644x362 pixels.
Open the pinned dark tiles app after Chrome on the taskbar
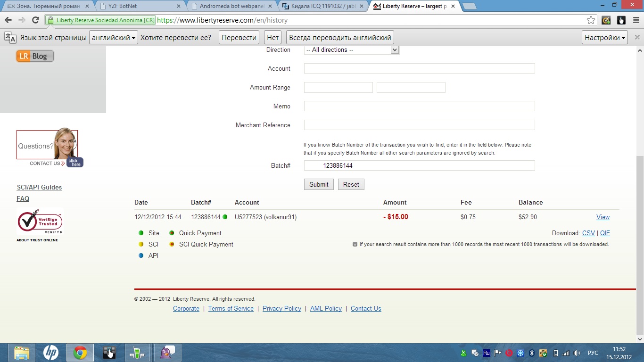[x=109, y=353]
